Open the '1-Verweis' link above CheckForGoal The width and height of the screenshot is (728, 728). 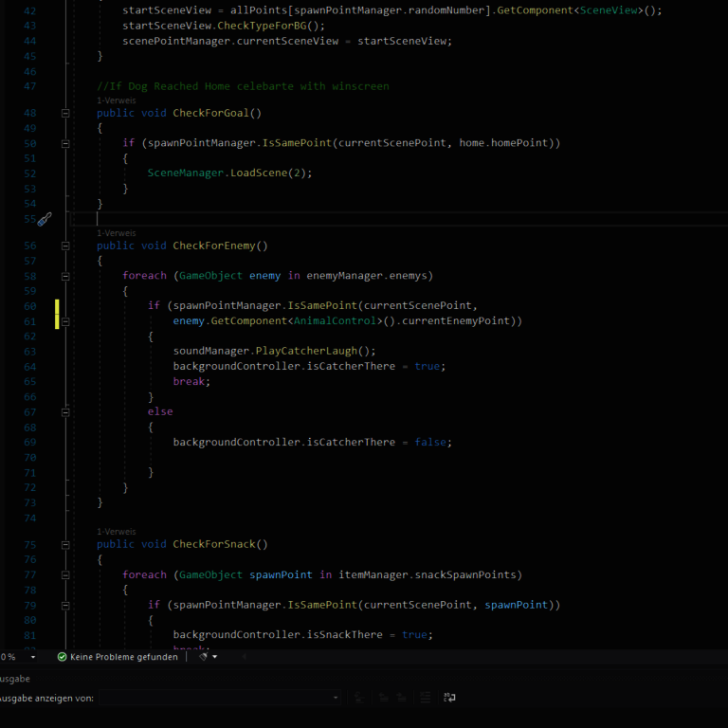pyautogui.click(x=116, y=100)
